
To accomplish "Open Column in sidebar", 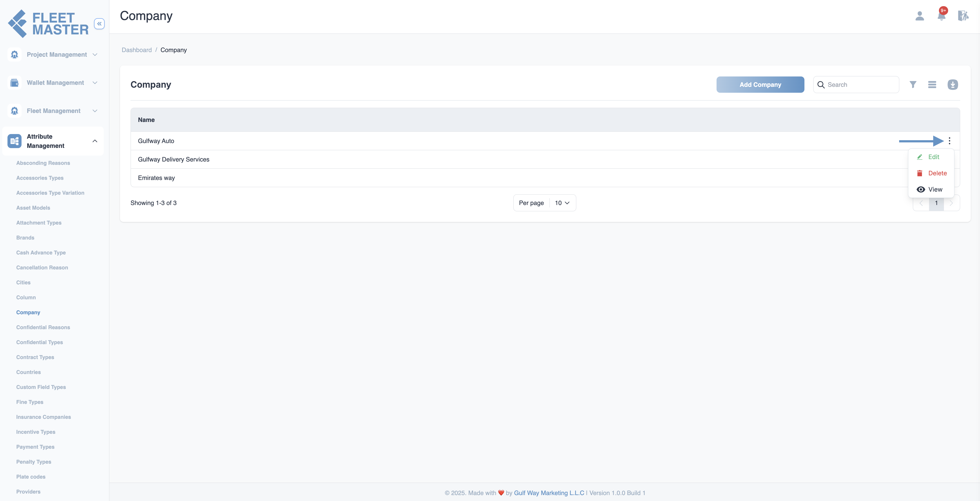I will point(26,298).
